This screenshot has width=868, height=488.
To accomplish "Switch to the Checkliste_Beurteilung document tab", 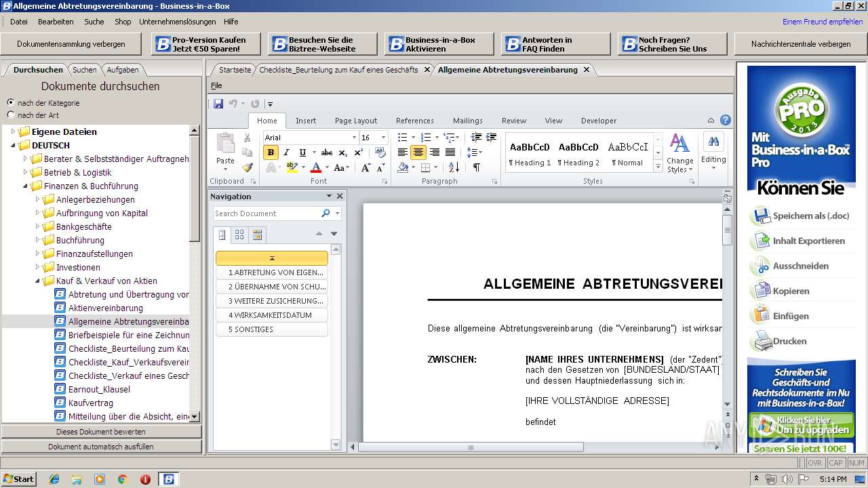I will (338, 70).
